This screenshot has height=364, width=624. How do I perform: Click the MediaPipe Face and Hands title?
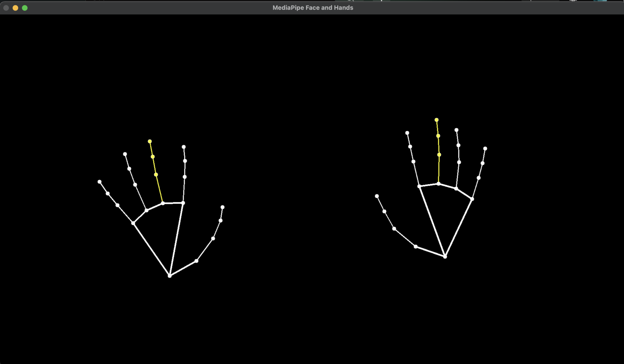tap(313, 8)
